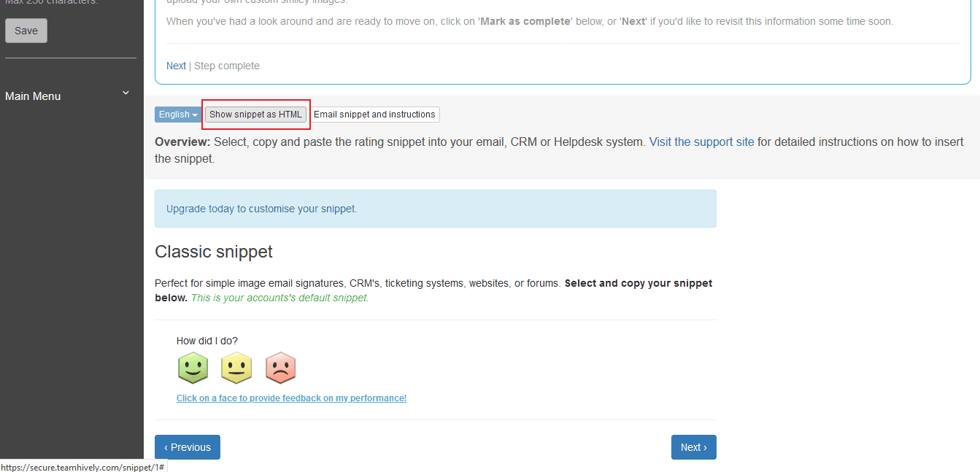This screenshot has height=472, width=980.
Task: Click the green happy smiley face
Action: 193,368
